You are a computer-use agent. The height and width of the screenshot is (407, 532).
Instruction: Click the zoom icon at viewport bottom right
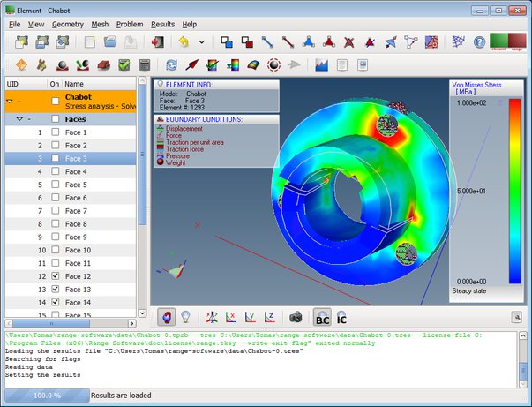tap(516, 317)
